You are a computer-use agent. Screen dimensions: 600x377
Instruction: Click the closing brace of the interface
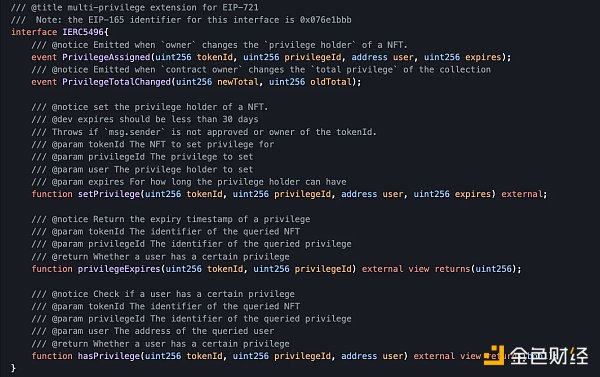[x=13, y=368]
